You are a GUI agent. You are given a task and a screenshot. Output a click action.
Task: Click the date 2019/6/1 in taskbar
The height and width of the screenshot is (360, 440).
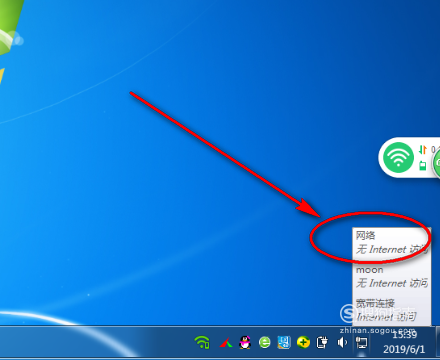[x=404, y=349]
